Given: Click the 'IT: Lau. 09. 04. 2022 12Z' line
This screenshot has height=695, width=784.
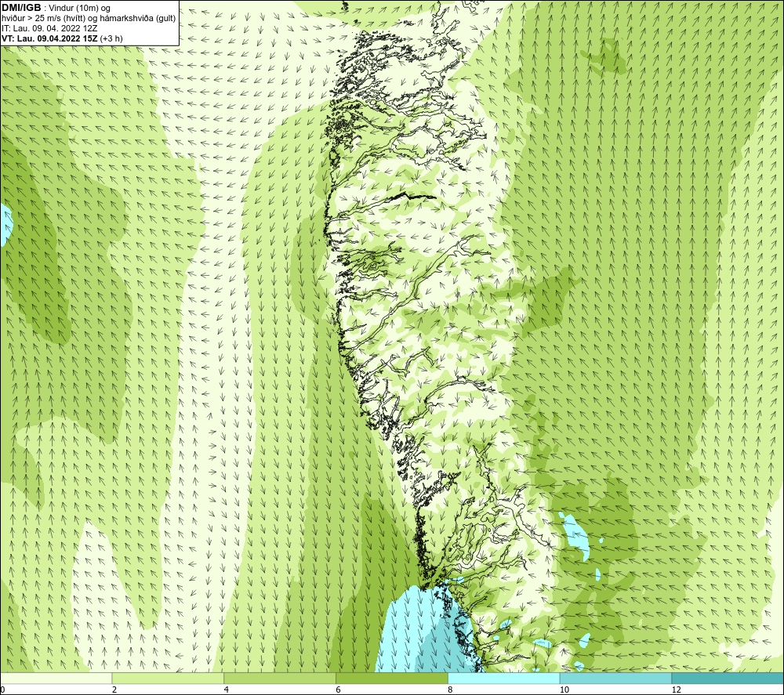Looking at the screenshot, I should point(49,28).
